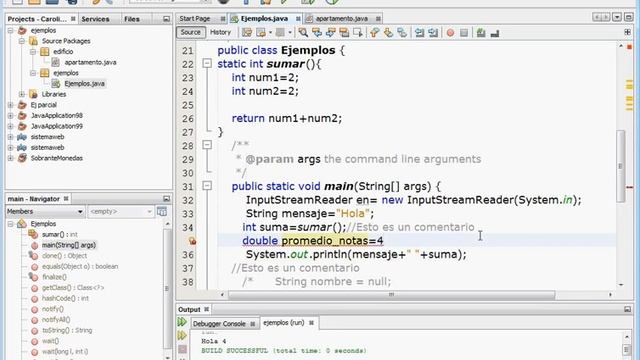The image size is (640, 360).
Task: Open the <empty> filter dropdown
Action: tap(121, 211)
